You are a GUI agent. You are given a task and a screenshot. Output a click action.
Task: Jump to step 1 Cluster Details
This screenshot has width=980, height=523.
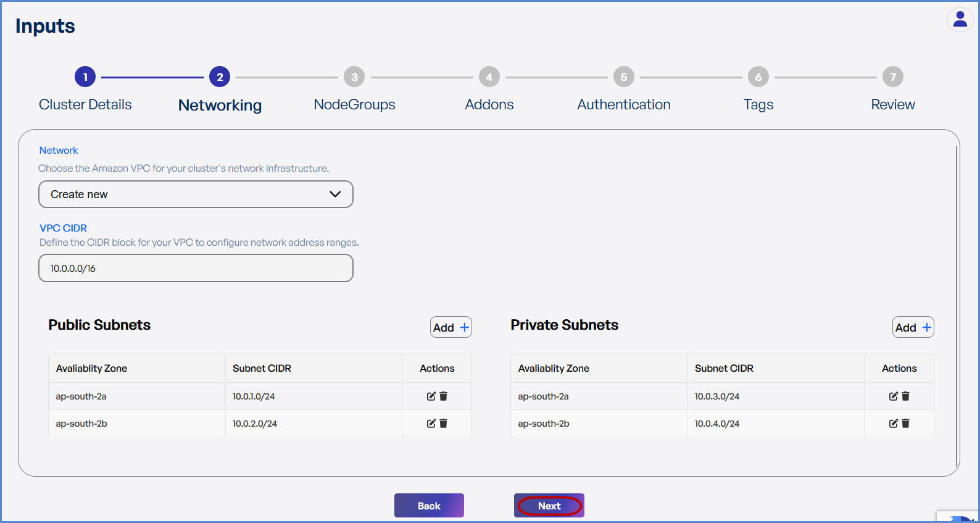85,77
